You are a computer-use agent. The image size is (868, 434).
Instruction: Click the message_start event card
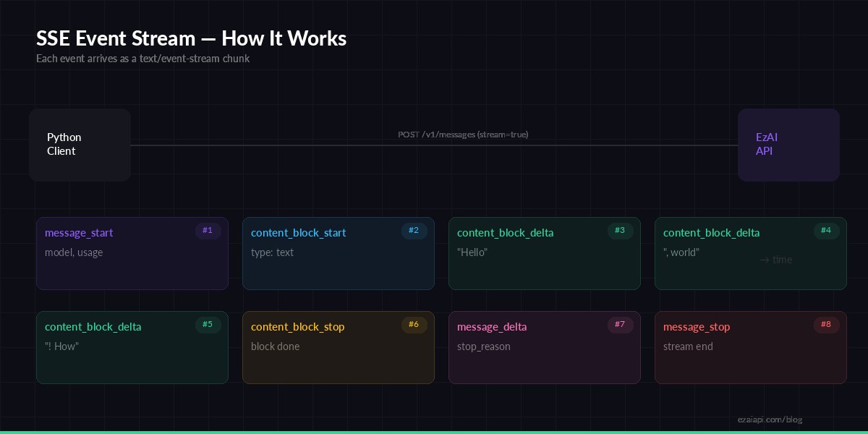coord(132,253)
